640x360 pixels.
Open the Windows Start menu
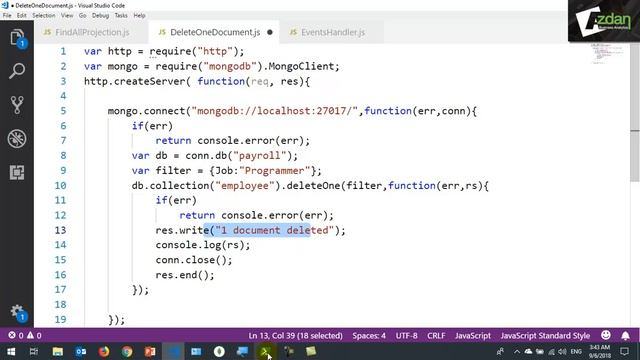click(11, 351)
